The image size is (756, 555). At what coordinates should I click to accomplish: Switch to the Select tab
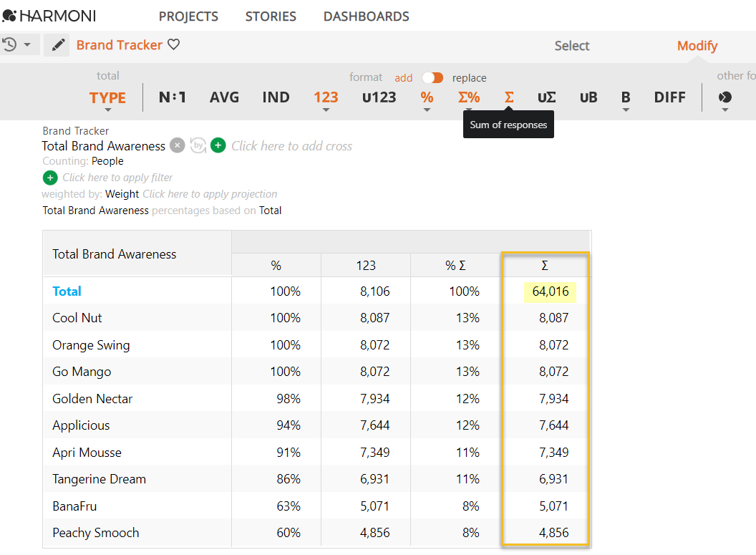coord(572,46)
